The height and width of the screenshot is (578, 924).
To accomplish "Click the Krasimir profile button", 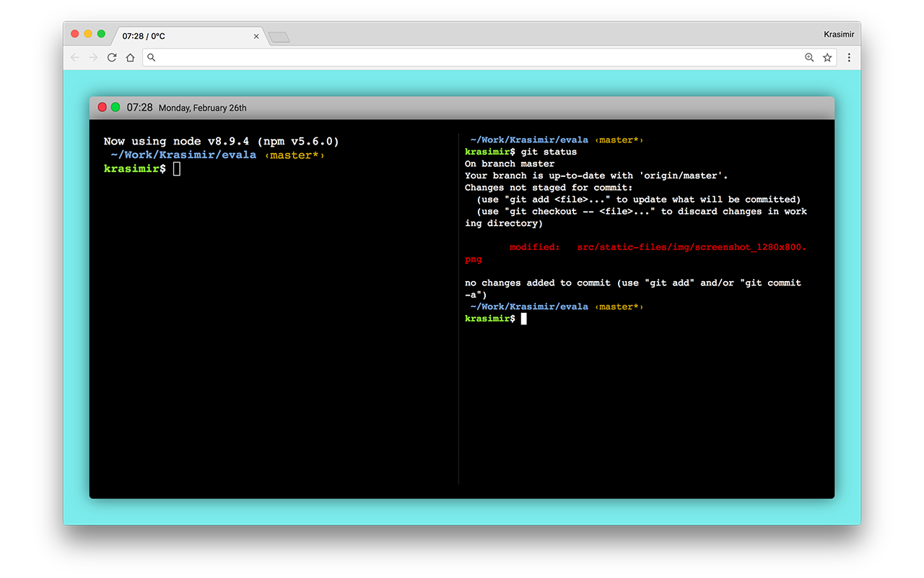I will 838,34.
